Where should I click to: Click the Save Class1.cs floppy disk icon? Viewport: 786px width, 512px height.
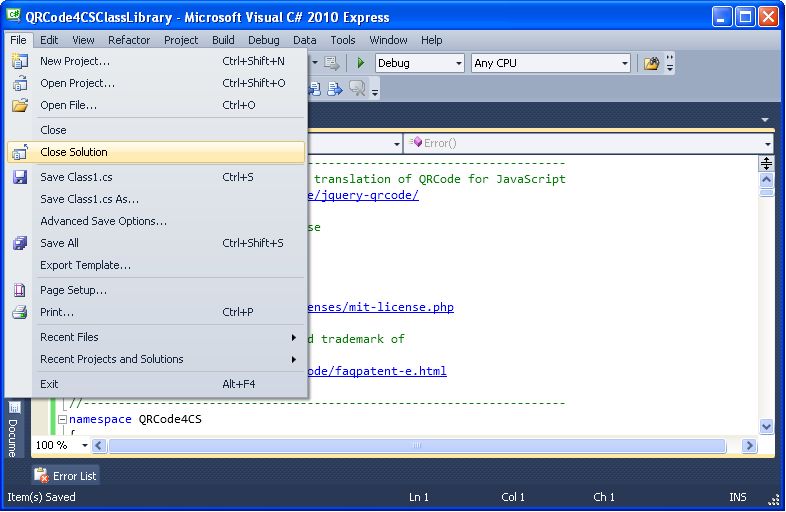click(20, 177)
